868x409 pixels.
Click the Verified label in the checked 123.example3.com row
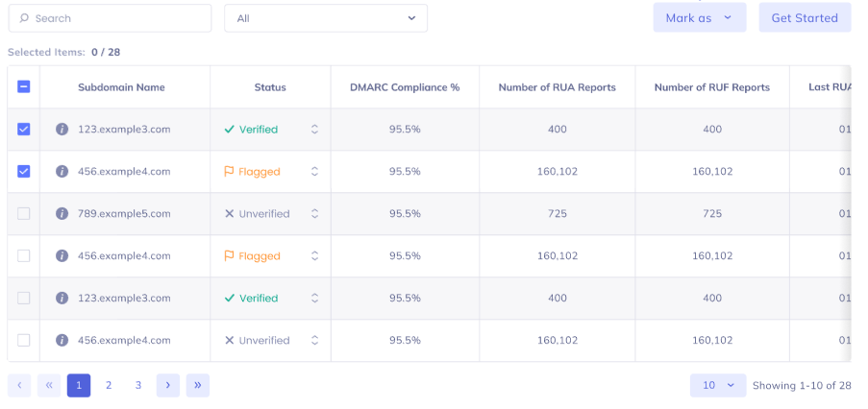[259, 129]
